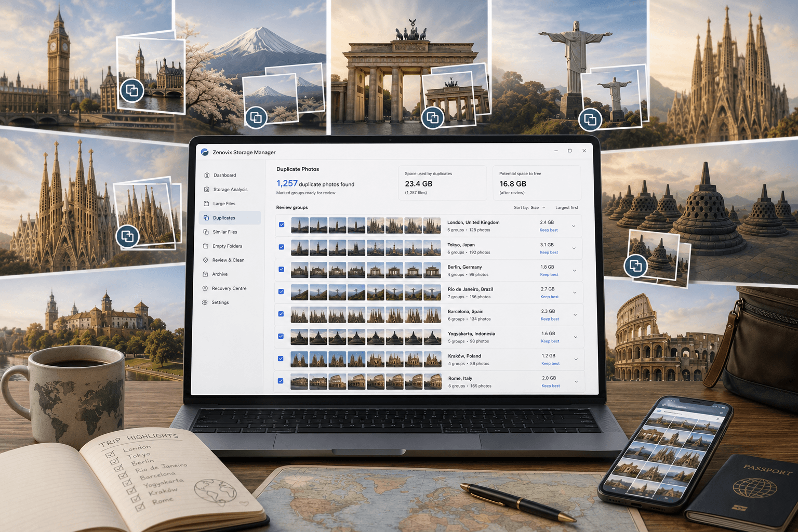Click Keep best for Barcelona group
The image size is (798, 532).
click(550, 319)
